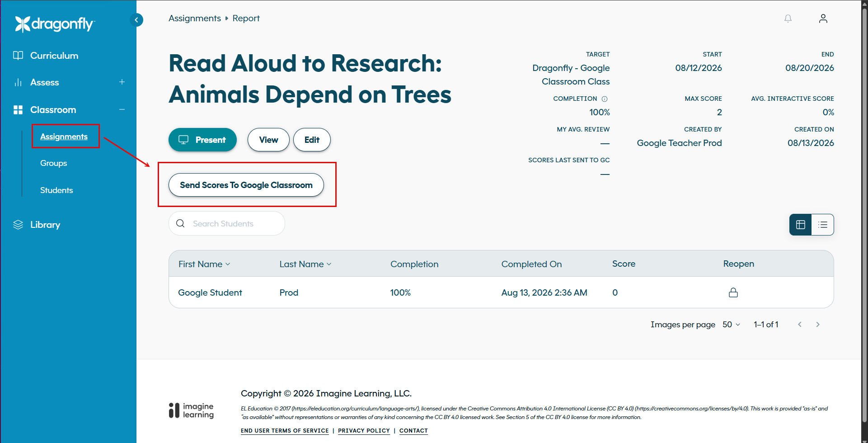Click Send Scores To Google Classroom
Image resolution: width=868 pixels, height=443 pixels.
(x=246, y=185)
